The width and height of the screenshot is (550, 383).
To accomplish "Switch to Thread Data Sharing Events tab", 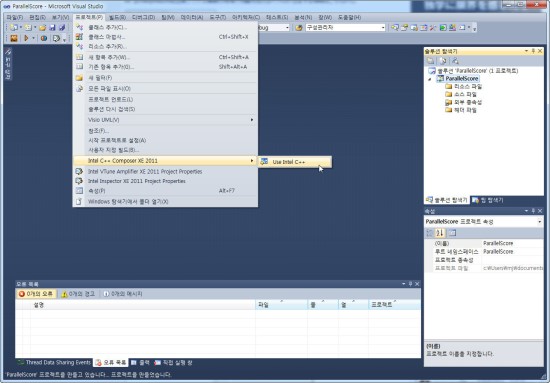I will pos(54,362).
